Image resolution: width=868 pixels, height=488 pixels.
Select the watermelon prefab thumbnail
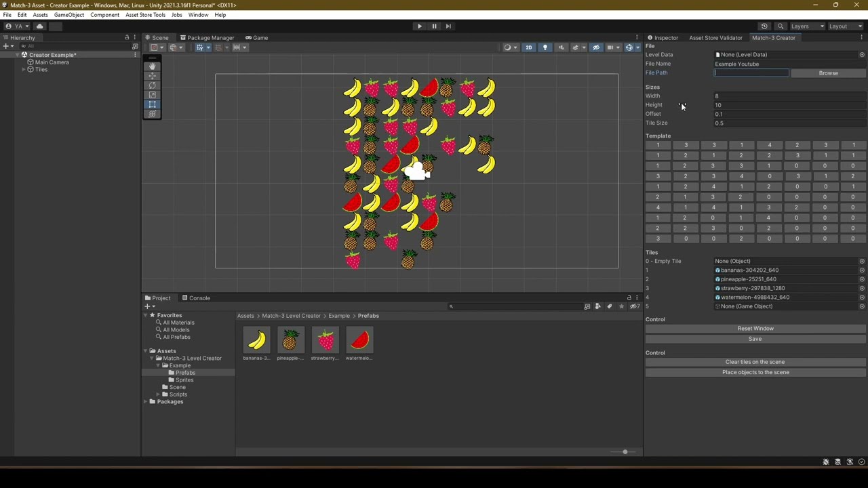pyautogui.click(x=359, y=340)
